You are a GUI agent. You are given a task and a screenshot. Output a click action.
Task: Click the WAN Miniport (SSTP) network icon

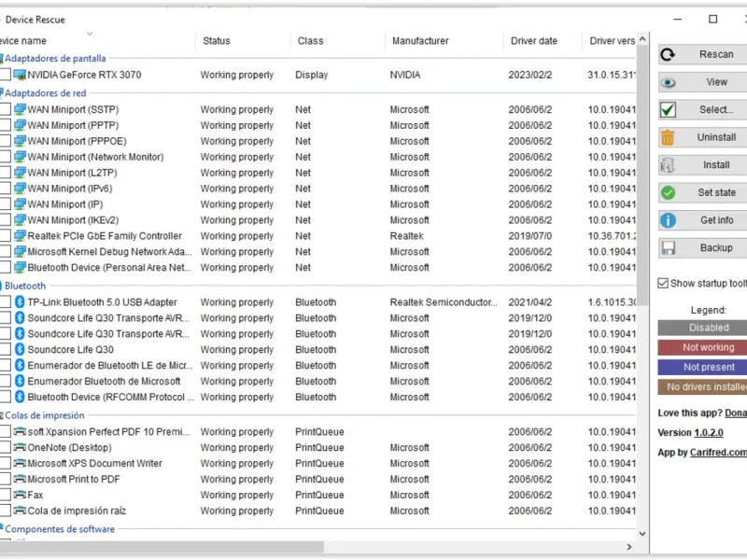tap(20, 109)
